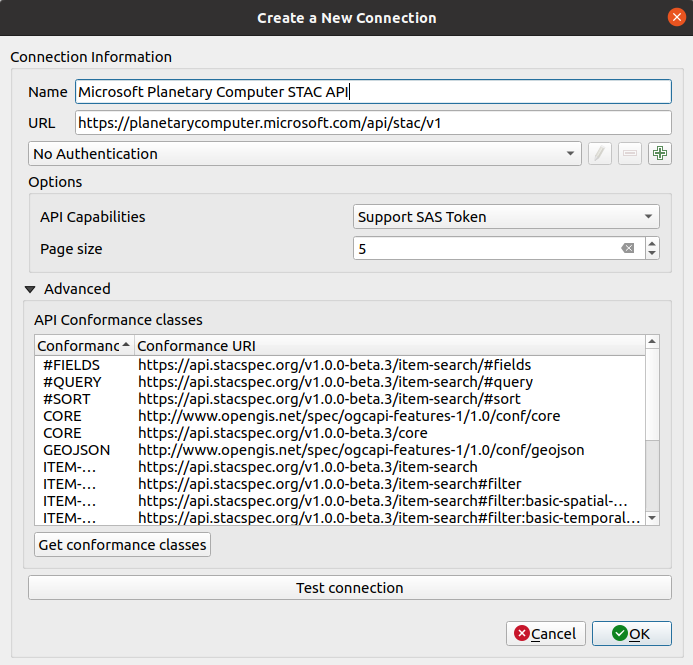Click the conformance list scrollbar thumb
Screen dimensions: 693x665
click(652, 395)
